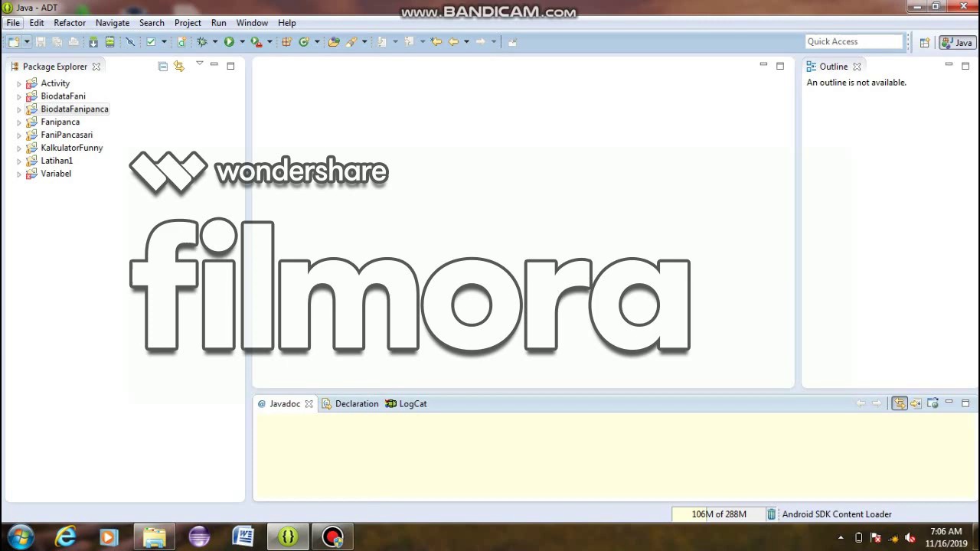Click the Run green play icon
Image resolution: width=980 pixels, height=551 pixels.
pyautogui.click(x=229, y=42)
